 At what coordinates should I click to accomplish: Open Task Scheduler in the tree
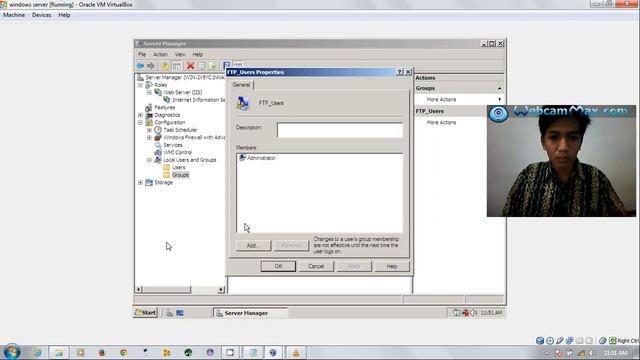pyautogui.click(x=180, y=130)
